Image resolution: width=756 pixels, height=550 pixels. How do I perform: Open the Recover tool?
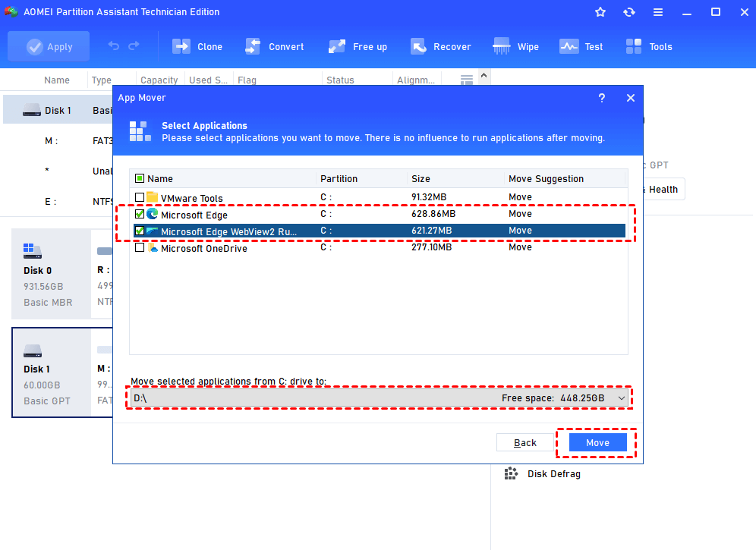441,46
